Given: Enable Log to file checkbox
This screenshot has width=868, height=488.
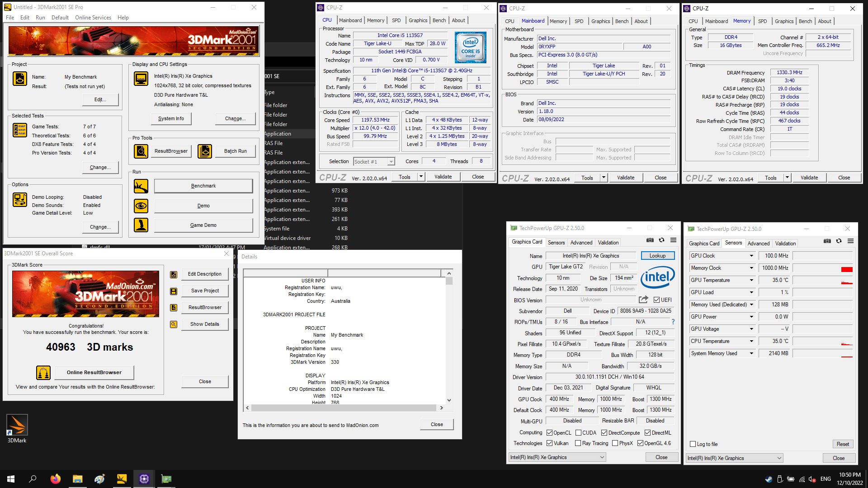Looking at the screenshot, I should click(693, 444).
